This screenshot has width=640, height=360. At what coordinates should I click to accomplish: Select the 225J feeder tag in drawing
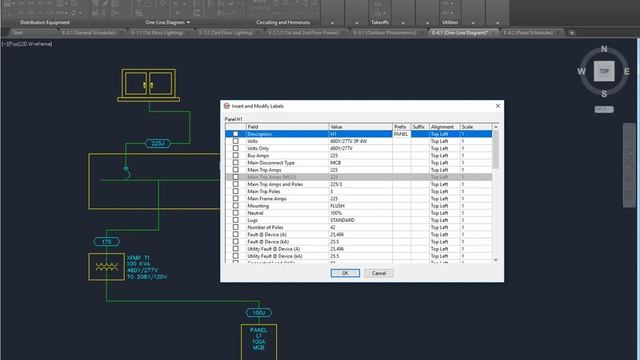coord(158,143)
